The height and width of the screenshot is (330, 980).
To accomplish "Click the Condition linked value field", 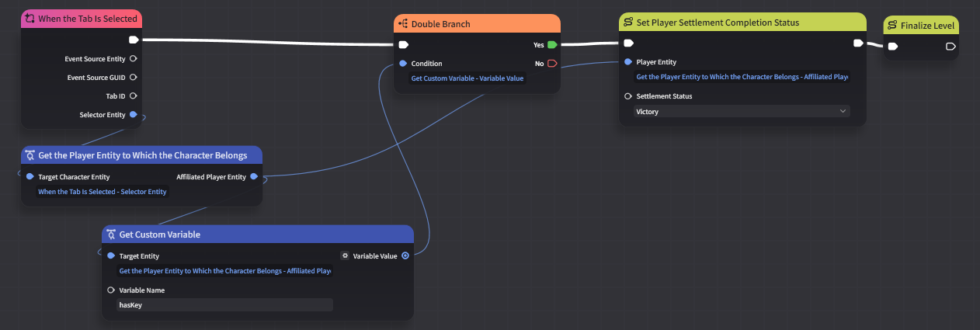I will click(x=467, y=78).
